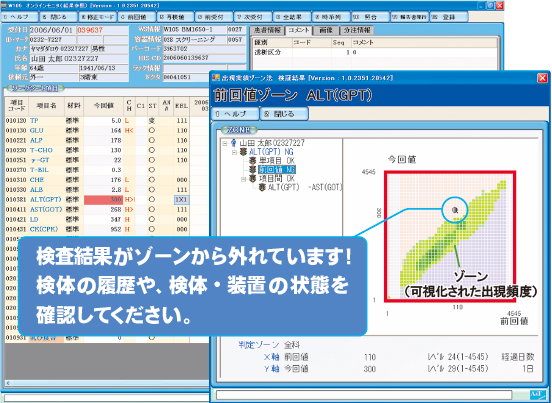
Task: Click ヘルプ in the zone verification window
Action: coord(236,114)
